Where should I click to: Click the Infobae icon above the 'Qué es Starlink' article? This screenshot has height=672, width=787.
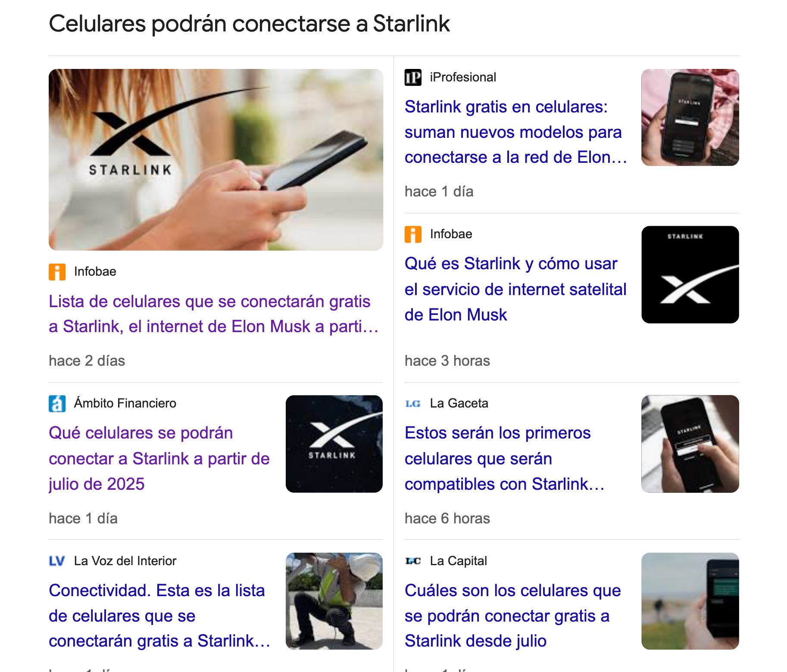(x=413, y=234)
